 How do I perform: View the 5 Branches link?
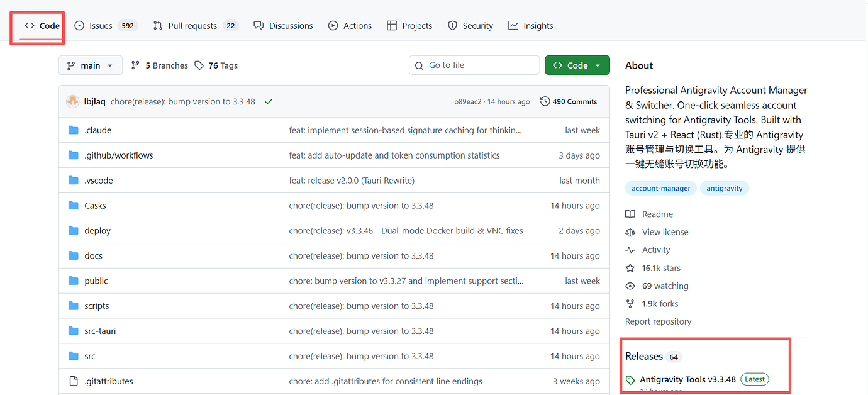[159, 65]
